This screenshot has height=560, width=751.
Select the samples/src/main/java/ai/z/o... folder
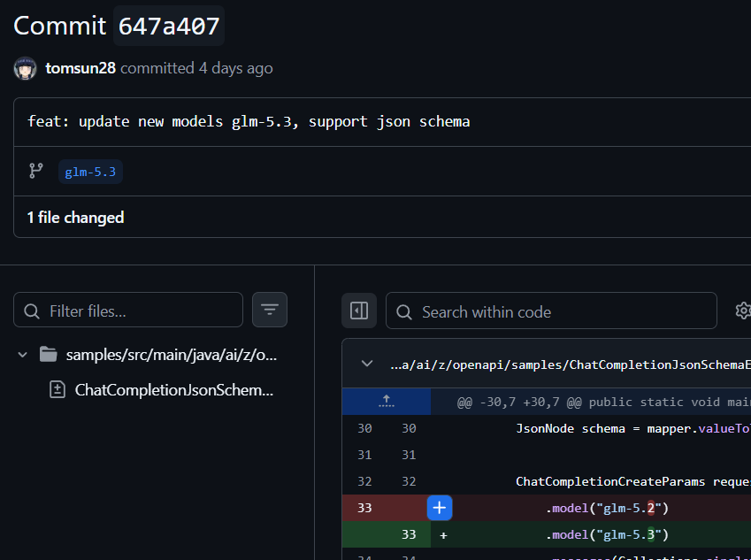pyautogui.click(x=171, y=355)
